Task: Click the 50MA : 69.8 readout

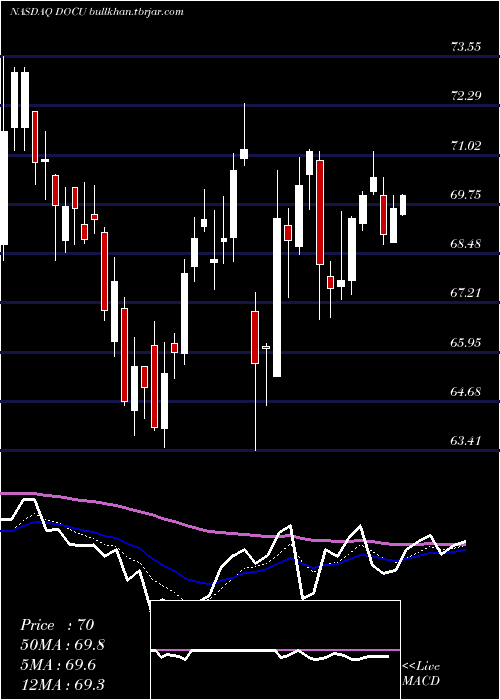Action: [62, 645]
